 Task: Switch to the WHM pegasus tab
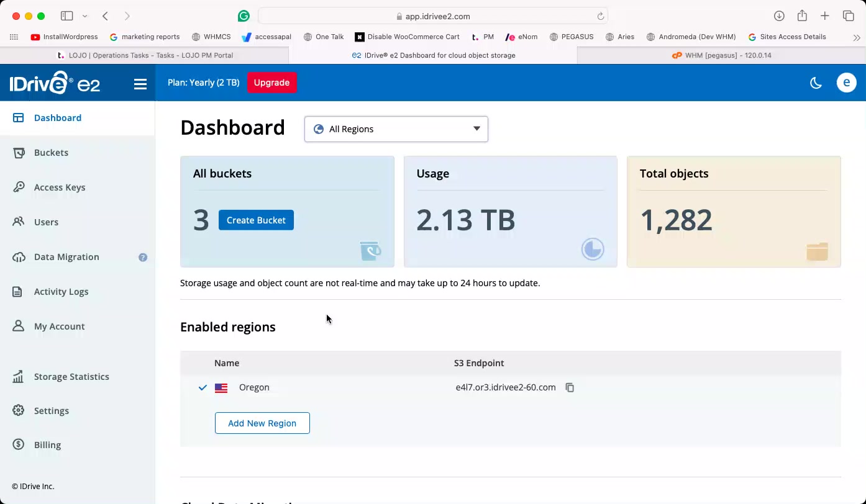click(721, 55)
